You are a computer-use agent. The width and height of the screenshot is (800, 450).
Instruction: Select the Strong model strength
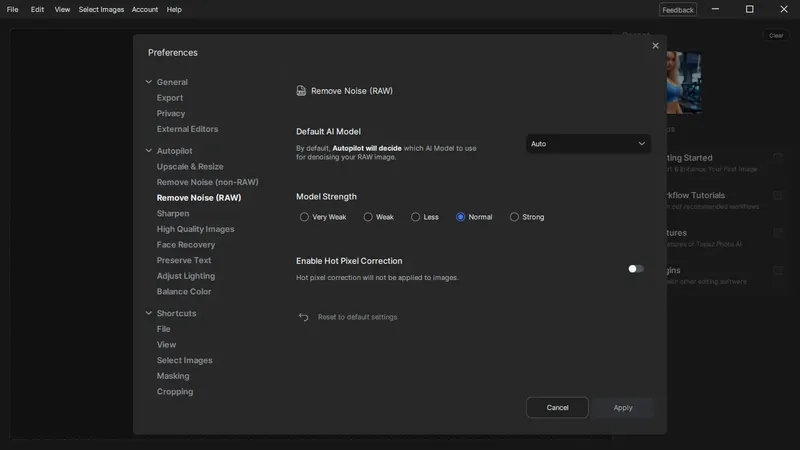click(515, 217)
